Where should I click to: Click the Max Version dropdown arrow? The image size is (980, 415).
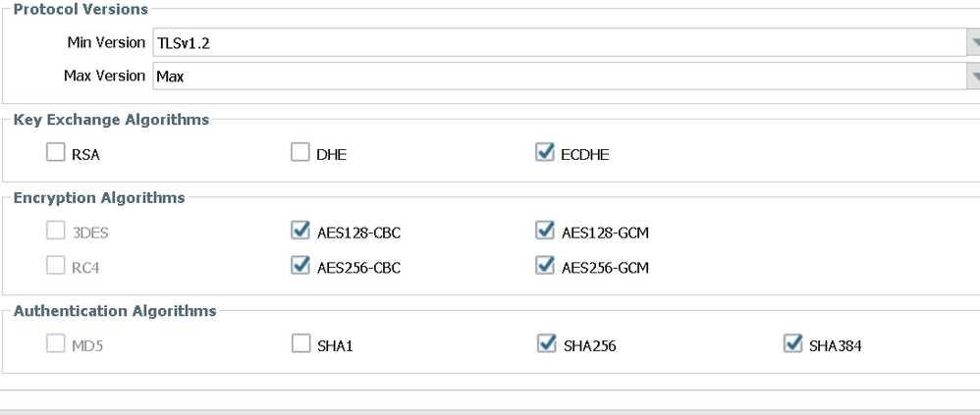point(974,76)
